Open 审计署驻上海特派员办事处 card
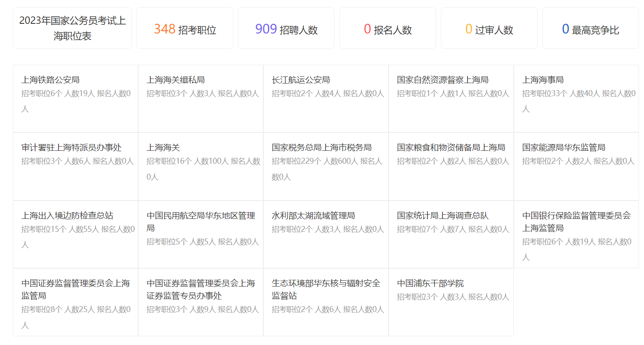 point(76,167)
